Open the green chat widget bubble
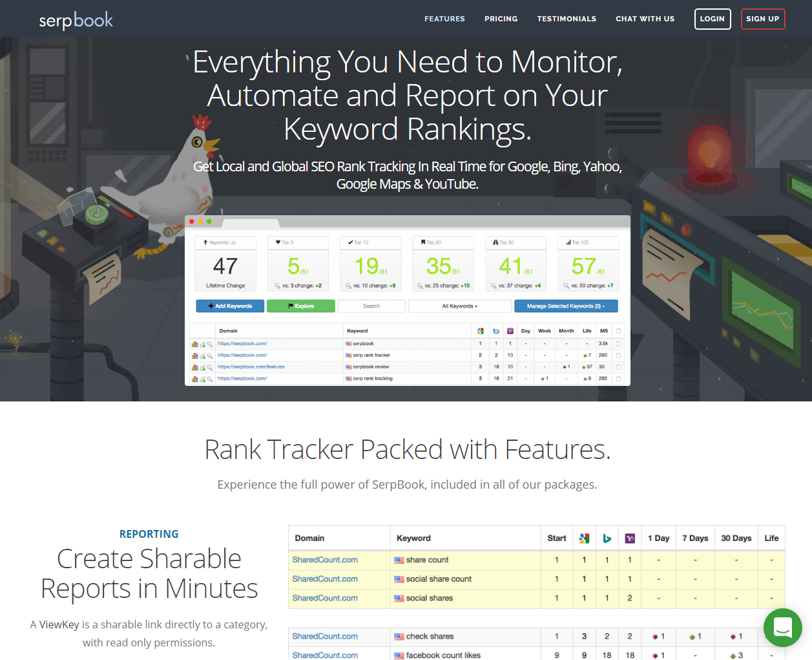The width and height of the screenshot is (812, 660). 783,628
